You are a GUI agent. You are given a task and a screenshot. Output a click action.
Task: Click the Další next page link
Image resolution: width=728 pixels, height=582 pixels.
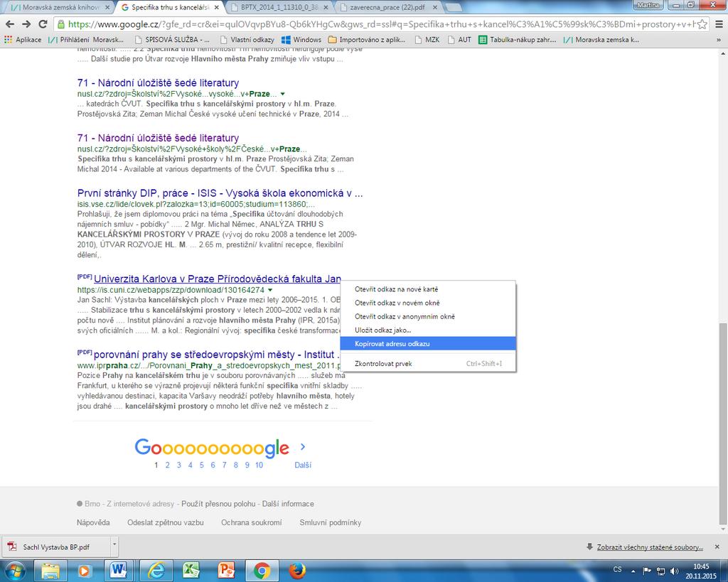click(303, 465)
